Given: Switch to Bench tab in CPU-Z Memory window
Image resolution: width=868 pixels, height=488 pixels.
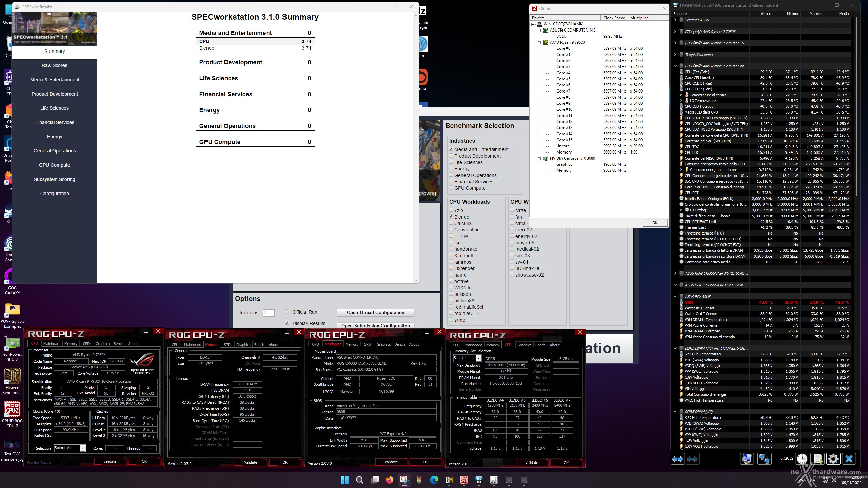Looking at the screenshot, I should [x=259, y=345].
